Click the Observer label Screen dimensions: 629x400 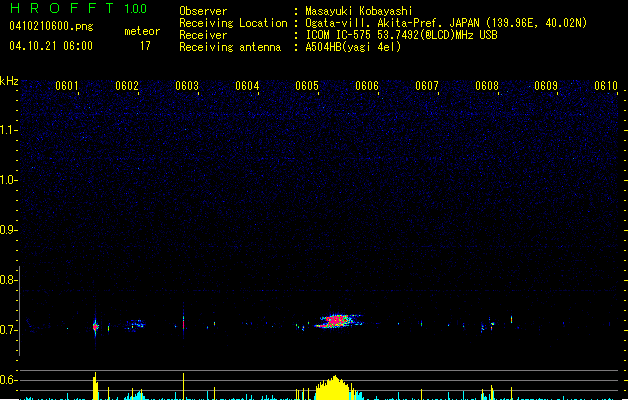[x=203, y=11]
